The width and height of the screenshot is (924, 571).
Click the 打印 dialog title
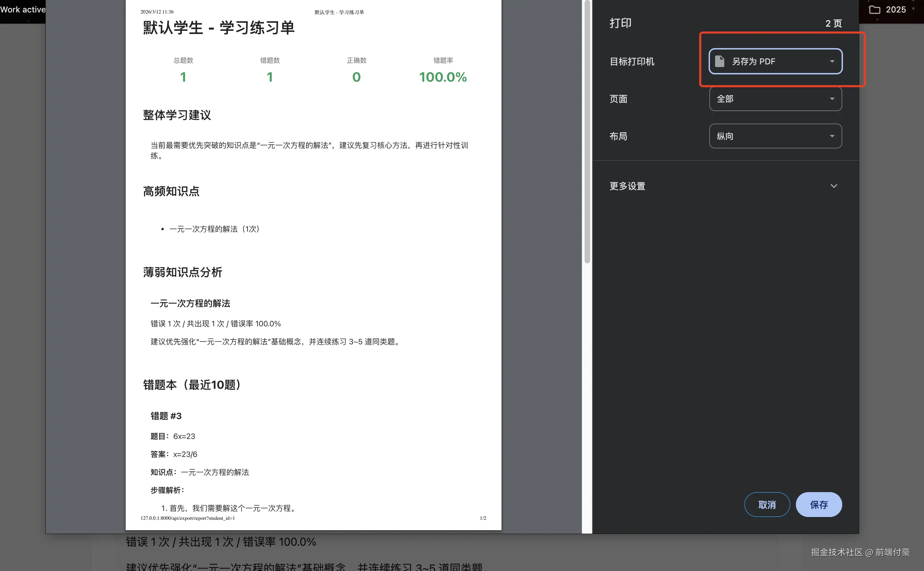click(620, 23)
